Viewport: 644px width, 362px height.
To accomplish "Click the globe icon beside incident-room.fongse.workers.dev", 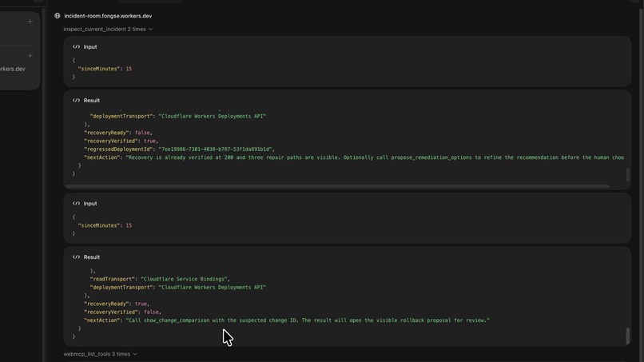I will click(57, 16).
